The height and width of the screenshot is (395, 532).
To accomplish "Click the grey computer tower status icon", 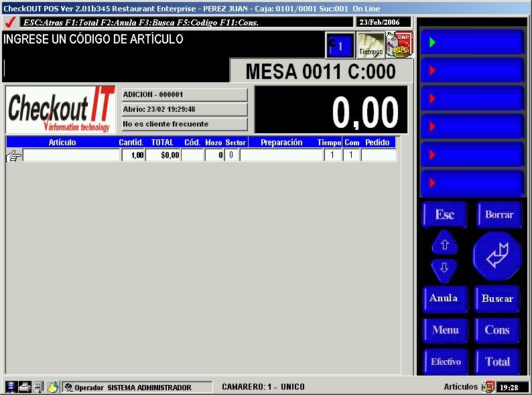I will click(x=40, y=387).
